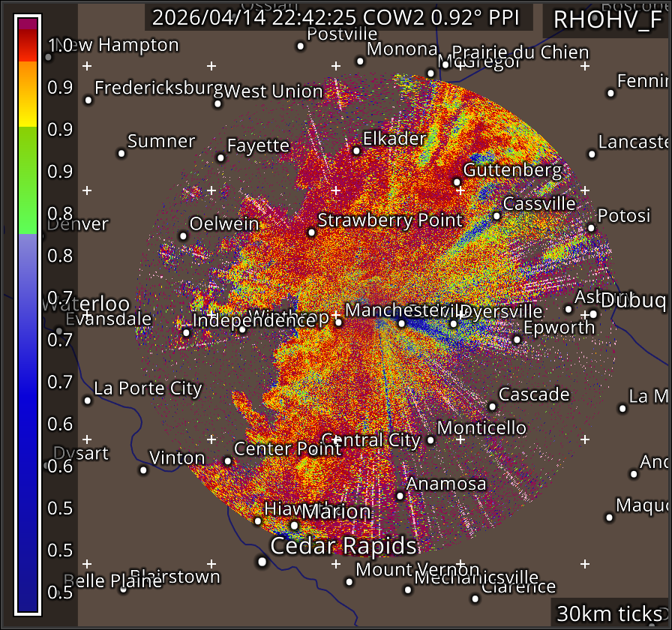Select the Oelwein city marker dot

(183, 235)
